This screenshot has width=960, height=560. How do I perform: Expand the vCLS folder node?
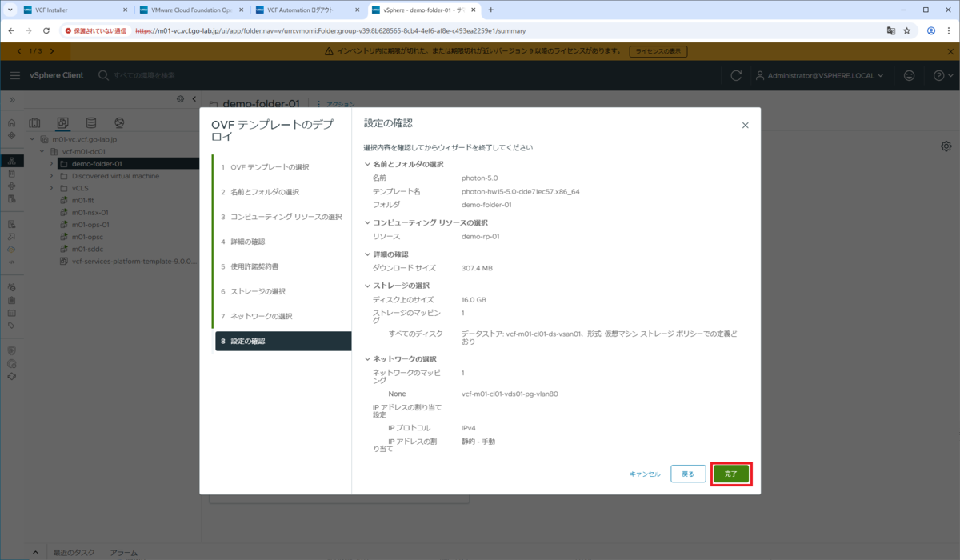[51, 188]
